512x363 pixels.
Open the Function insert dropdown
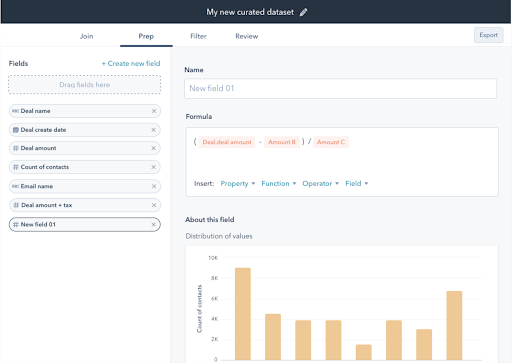point(279,184)
